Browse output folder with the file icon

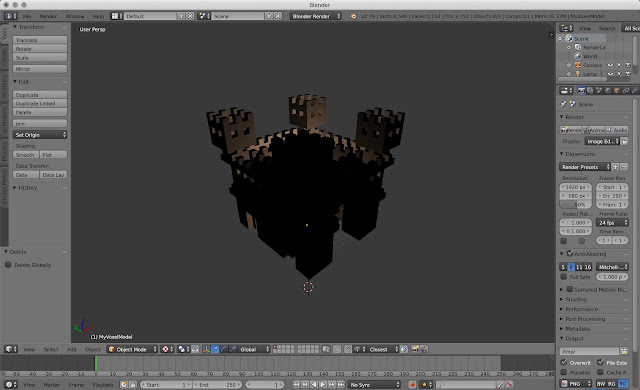click(x=624, y=351)
